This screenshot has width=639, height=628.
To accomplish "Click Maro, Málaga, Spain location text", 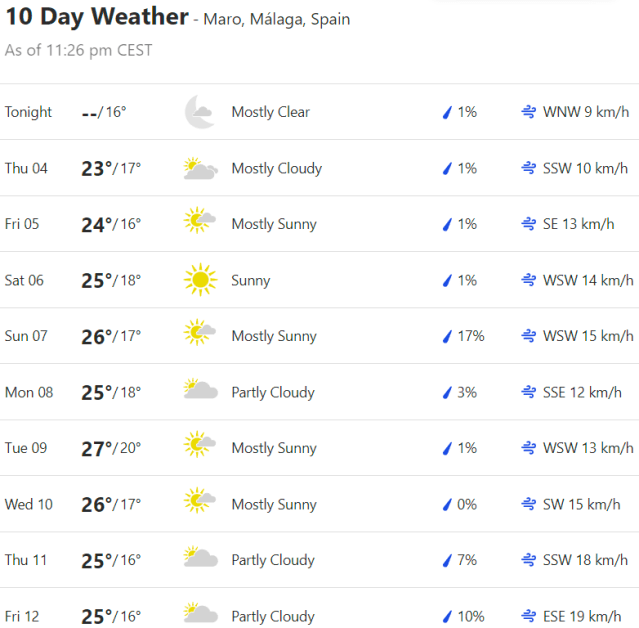I will (277, 20).
